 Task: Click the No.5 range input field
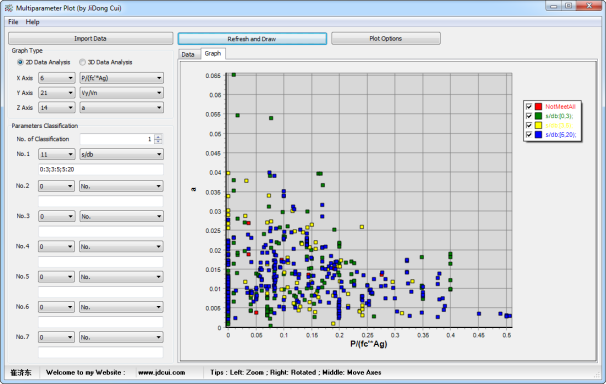(100, 292)
